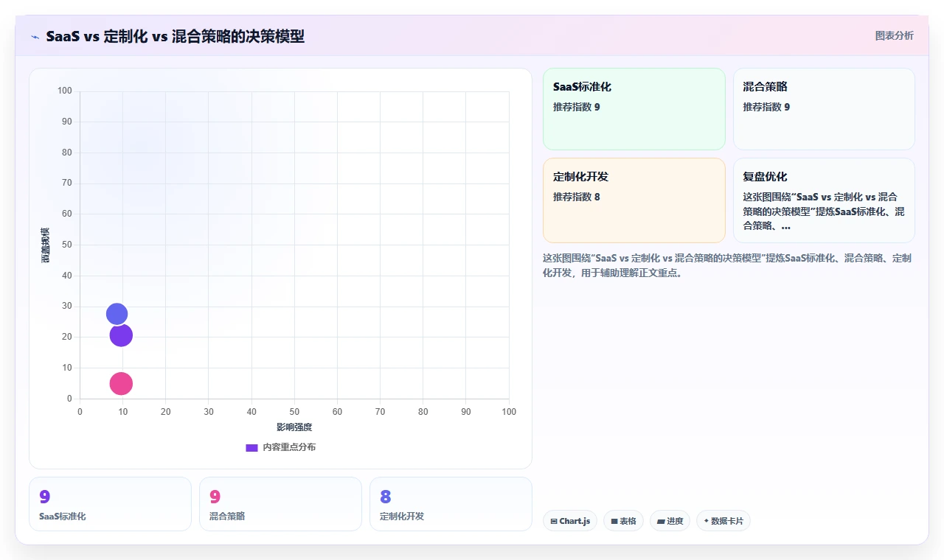Click the purple bubble on the chart
This screenshot has height=560, width=944.
pos(121,335)
